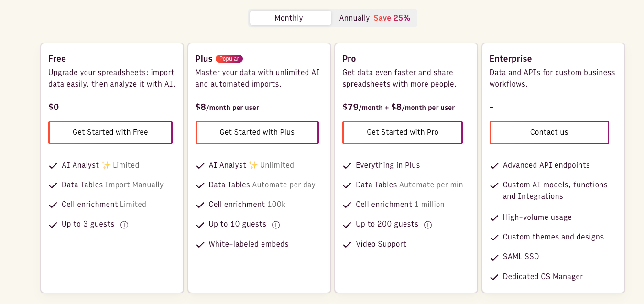Click Get Started with Plus
Viewport: 644px width, 304px height.
257,132
